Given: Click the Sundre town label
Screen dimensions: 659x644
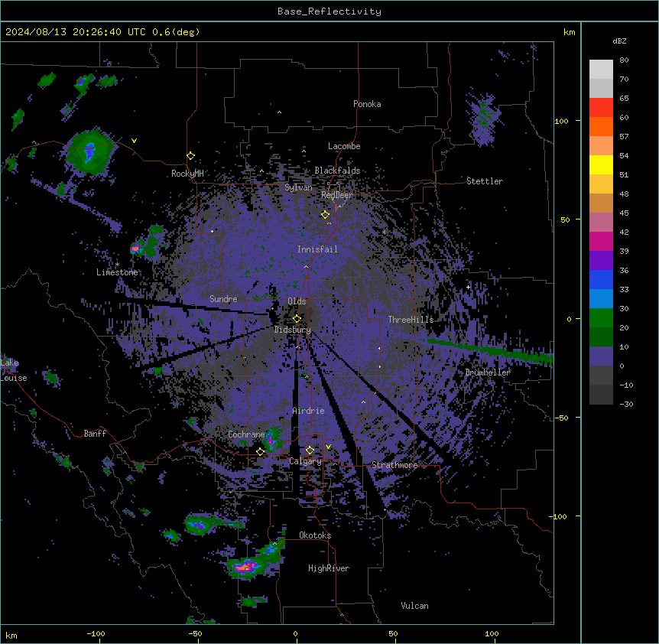Looking at the screenshot, I should point(223,299).
